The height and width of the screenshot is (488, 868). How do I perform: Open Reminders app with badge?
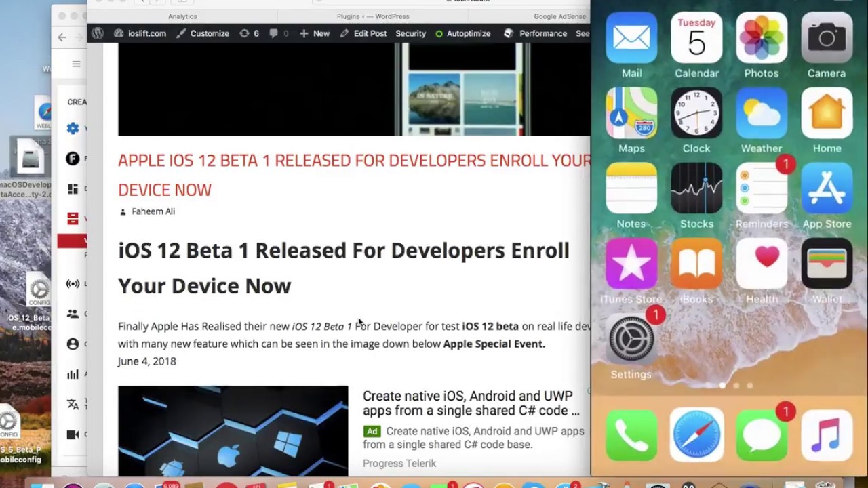tap(762, 188)
